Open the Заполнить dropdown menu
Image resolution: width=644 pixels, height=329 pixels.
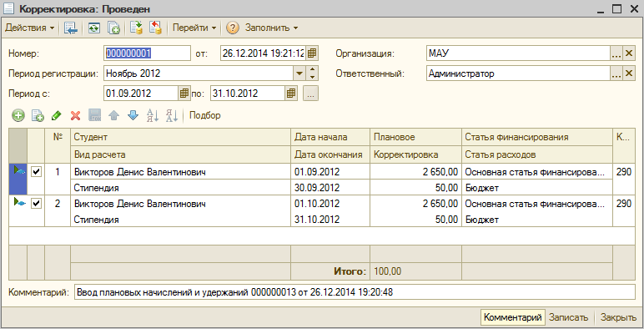coord(271,28)
